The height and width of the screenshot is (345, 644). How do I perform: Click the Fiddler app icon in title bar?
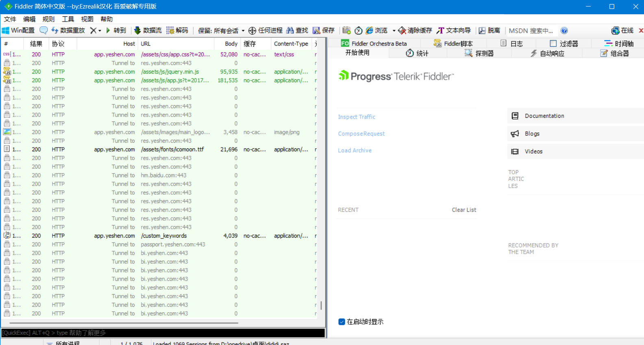tap(8, 7)
